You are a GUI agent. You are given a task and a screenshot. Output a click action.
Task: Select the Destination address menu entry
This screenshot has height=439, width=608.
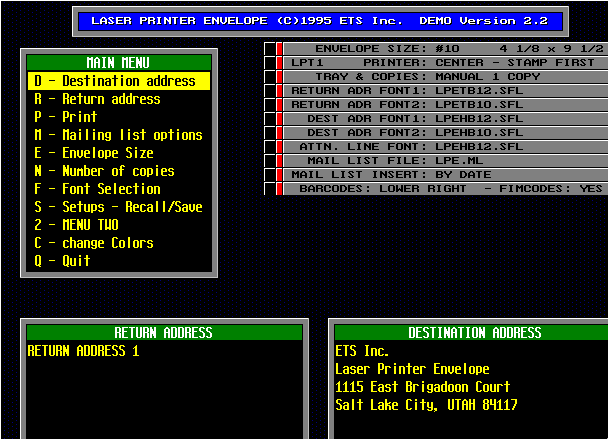click(119, 81)
